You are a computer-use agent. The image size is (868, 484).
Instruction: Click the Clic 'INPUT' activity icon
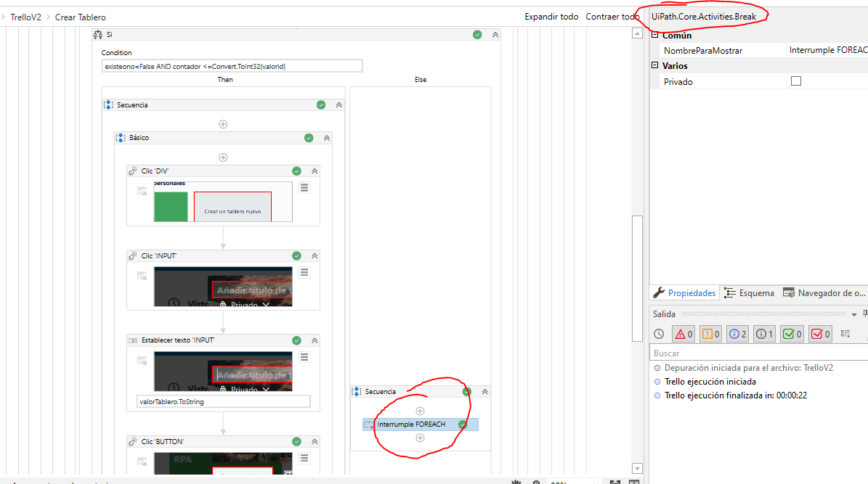click(133, 255)
